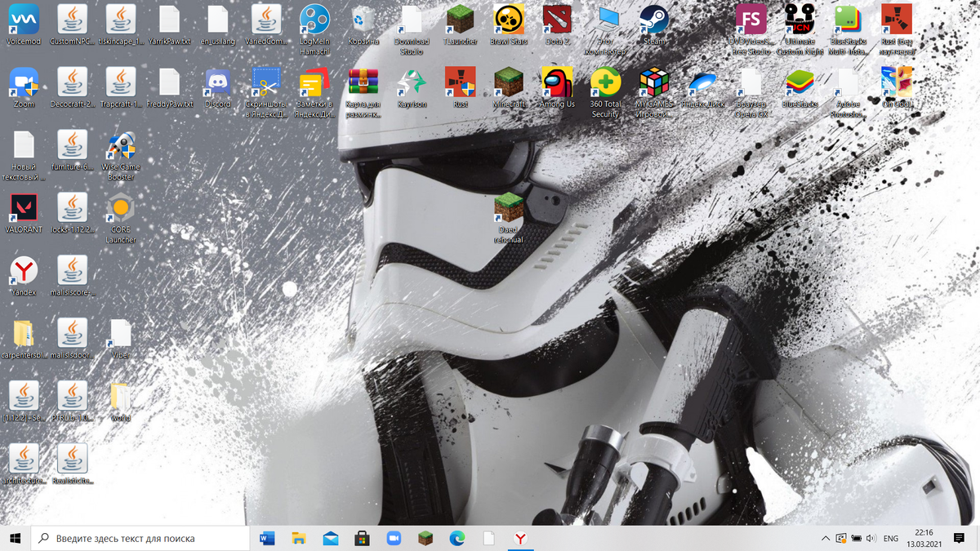Launch Microsoft Edge from the taskbar
The image size is (980, 551).
[x=457, y=538]
